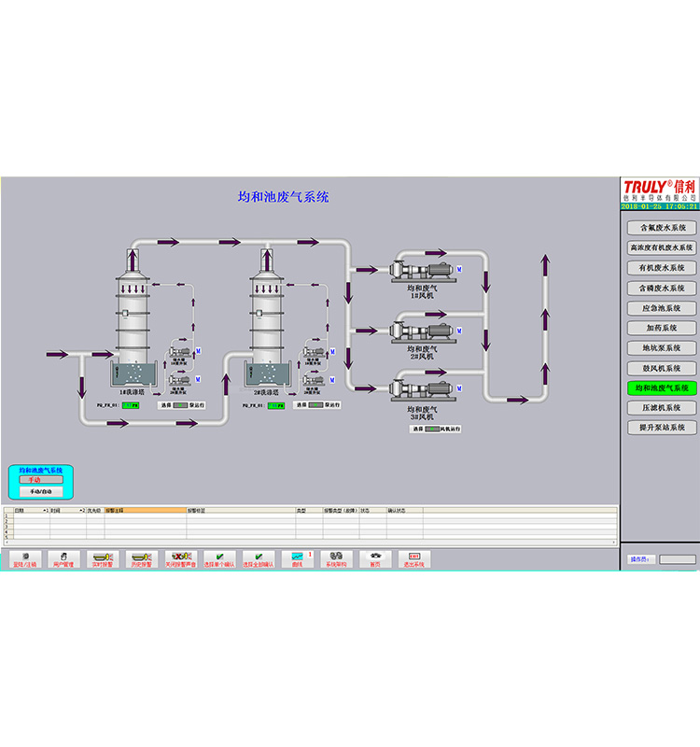Click the 操作员 operator field

(677, 559)
